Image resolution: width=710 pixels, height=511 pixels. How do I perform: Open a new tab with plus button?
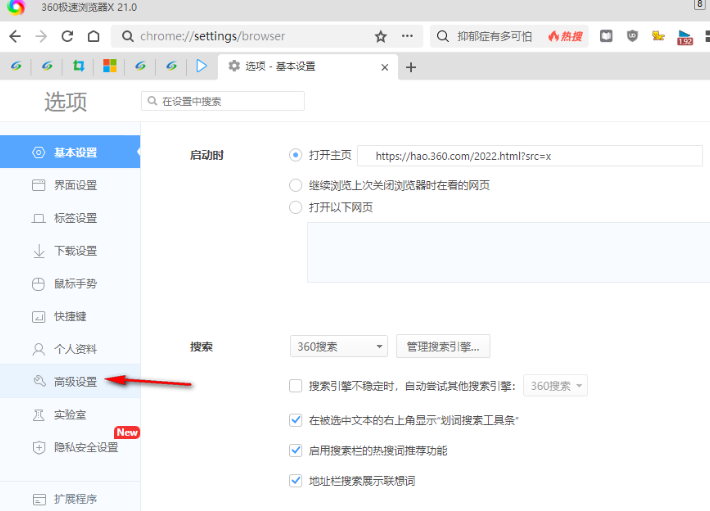pos(411,67)
